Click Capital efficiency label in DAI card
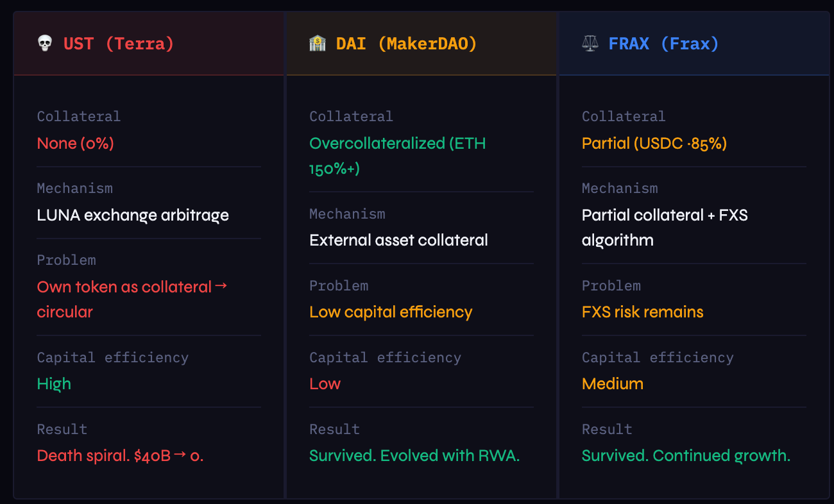 (385, 357)
